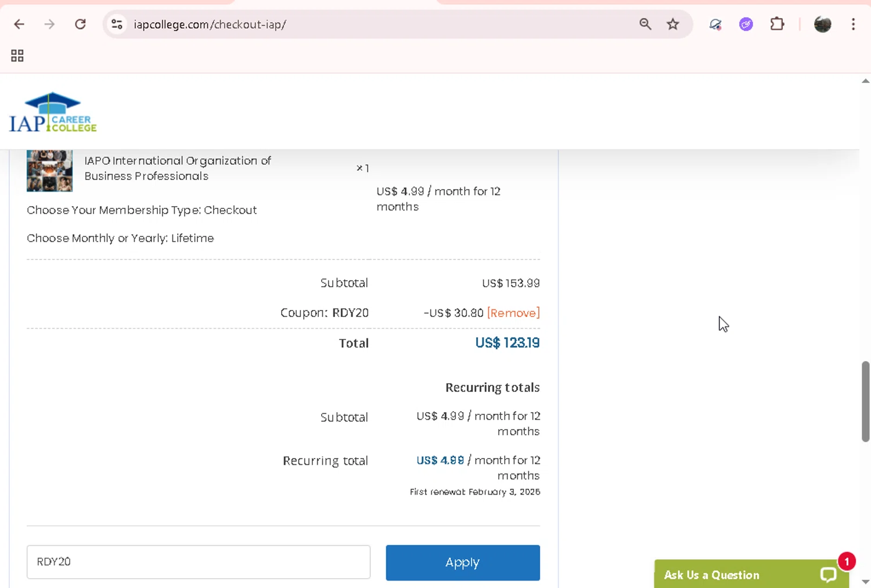Click the address bar URL iapcollege.com/checkout-iap/

tap(210, 24)
